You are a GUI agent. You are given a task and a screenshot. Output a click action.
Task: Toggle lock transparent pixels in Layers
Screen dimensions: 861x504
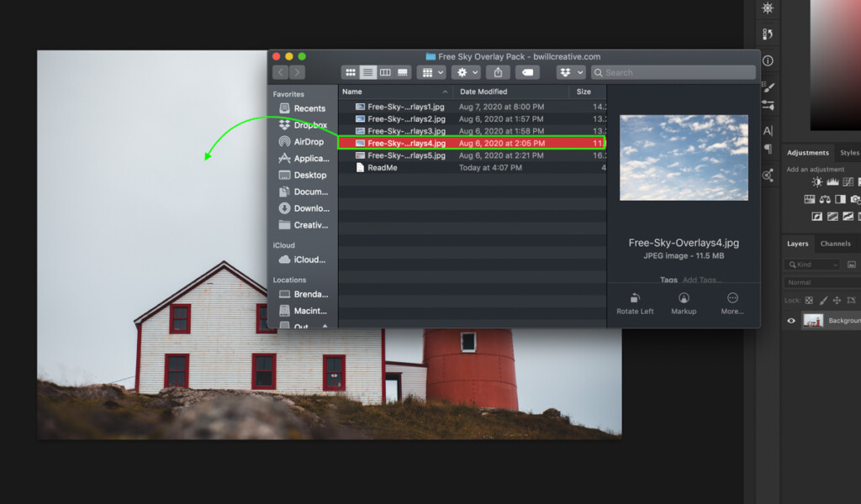click(809, 300)
